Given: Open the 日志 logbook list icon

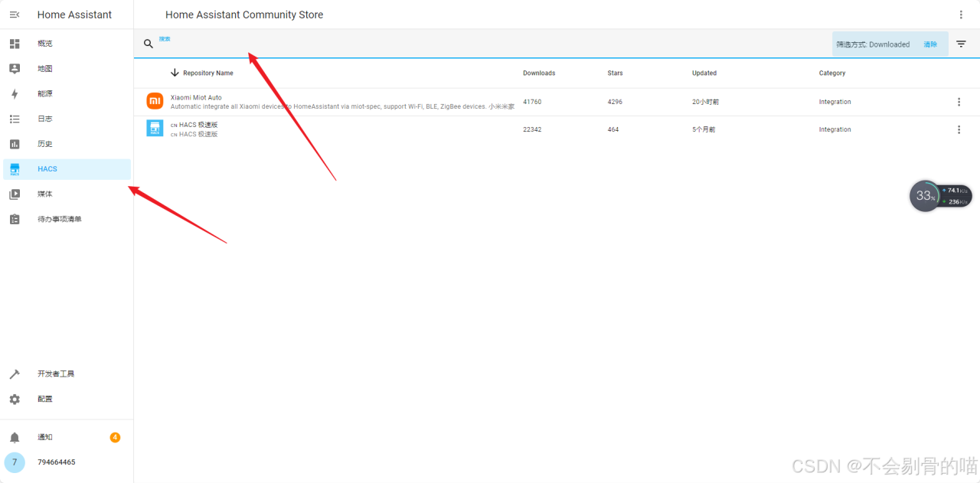Looking at the screenshot, I should pyautogui.click(x=15, y=119).
